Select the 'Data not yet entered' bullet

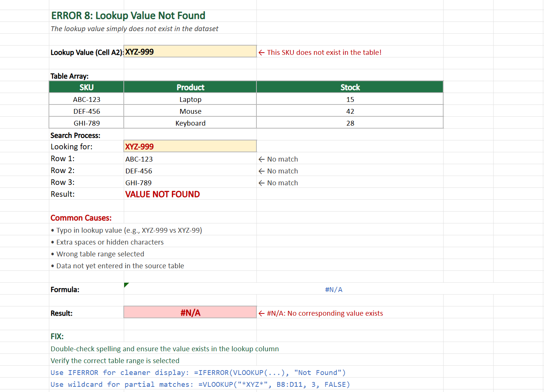[117, 266]
